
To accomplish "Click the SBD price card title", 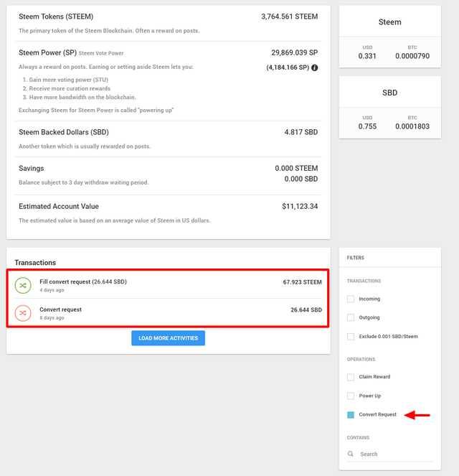I will pos(390,93).
